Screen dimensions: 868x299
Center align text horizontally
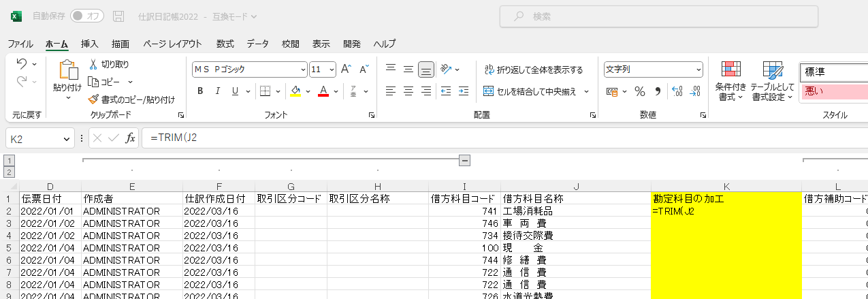[x=408, y=91]
